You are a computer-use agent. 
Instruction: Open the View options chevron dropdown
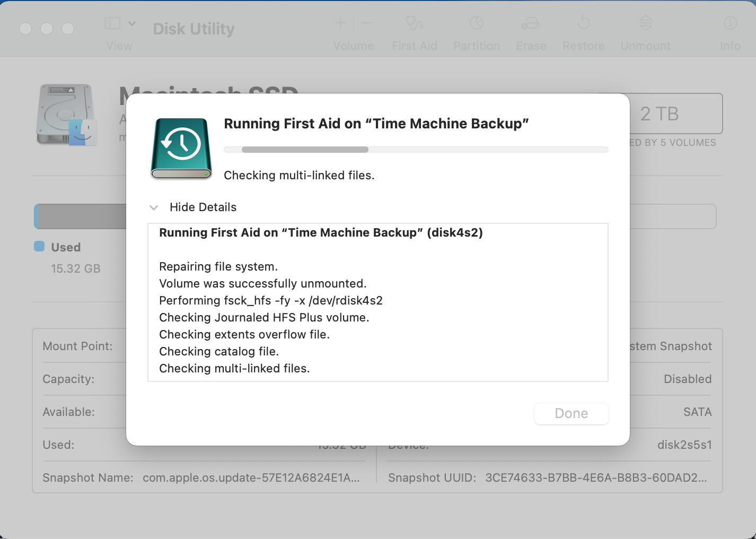[132, 23]
